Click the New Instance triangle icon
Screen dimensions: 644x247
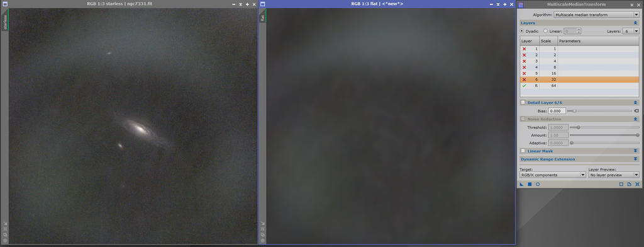coord(521,184)
